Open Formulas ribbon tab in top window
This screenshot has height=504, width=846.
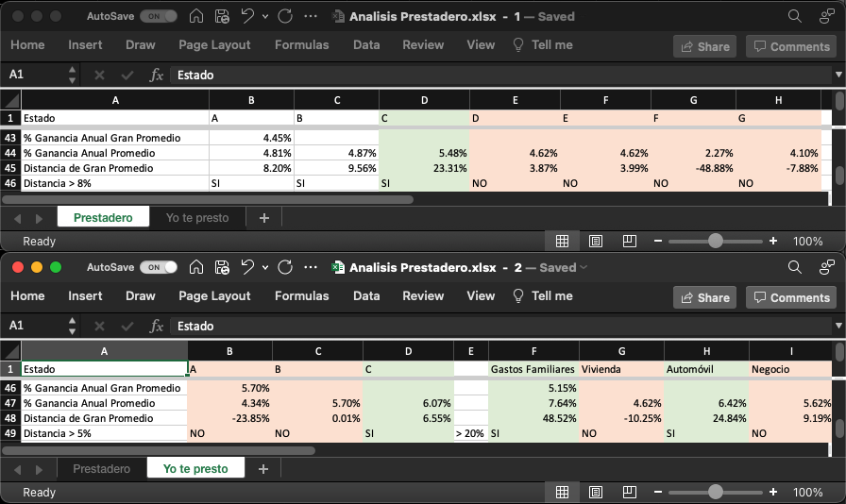click(301, 44)
